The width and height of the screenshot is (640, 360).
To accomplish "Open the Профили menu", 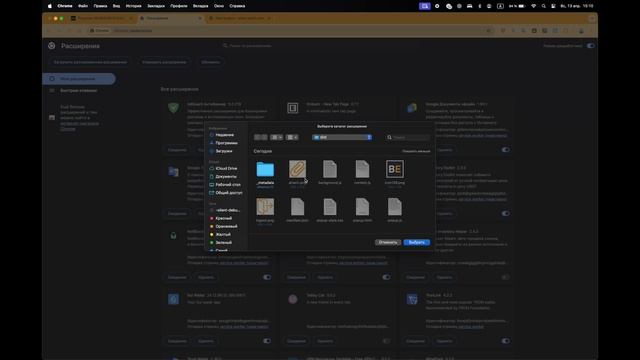I will (179, 6).
